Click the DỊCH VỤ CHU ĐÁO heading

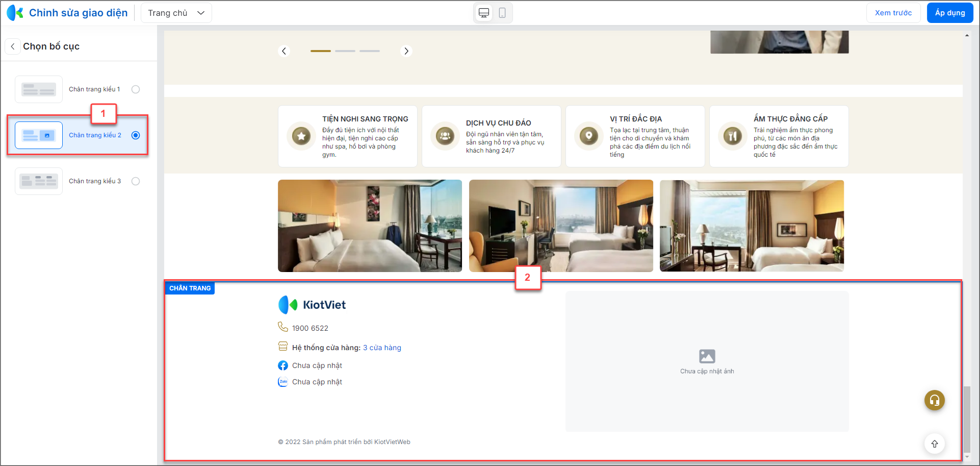(x=499, y=123)
